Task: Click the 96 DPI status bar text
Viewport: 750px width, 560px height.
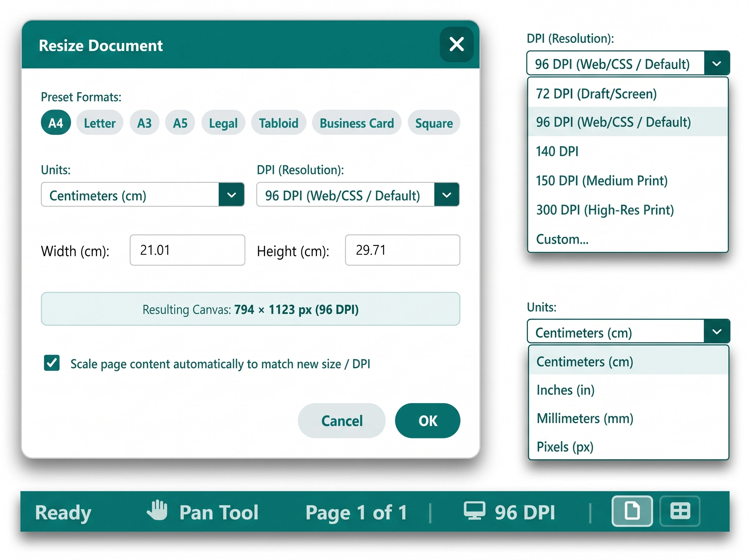Action: (x=525, y=512)
